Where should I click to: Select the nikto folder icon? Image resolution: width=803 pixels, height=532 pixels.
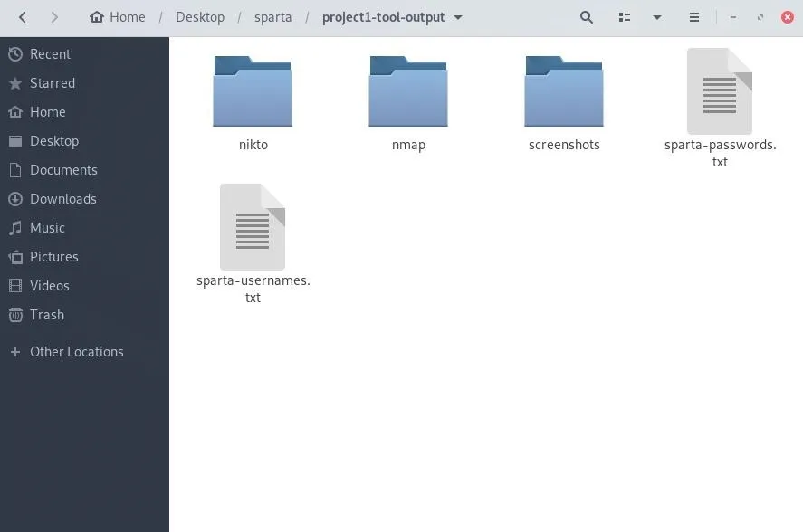point(253,91)
